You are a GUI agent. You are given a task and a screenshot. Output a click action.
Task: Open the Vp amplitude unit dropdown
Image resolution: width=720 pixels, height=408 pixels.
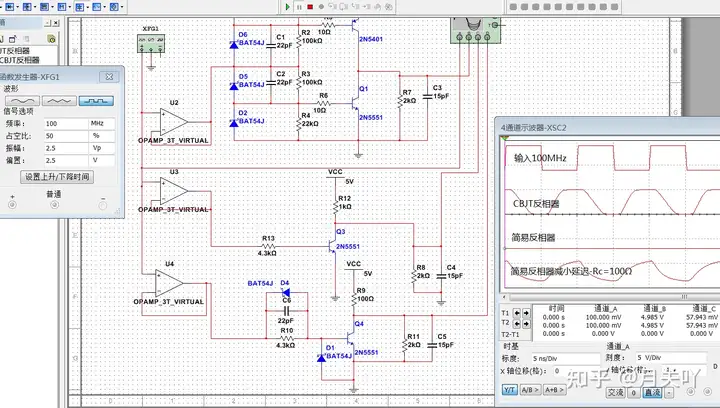[x=101, y=148]
